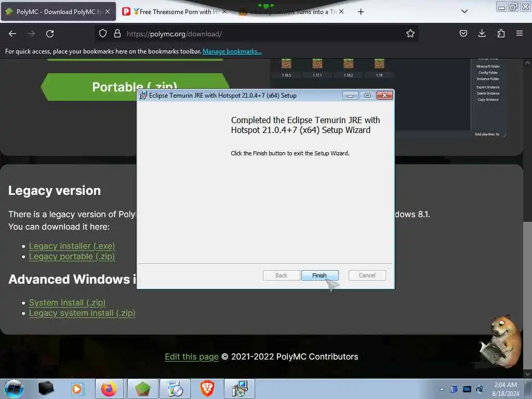532x399 pixels.
Task: Open the tracking protection shield icon
Action: [103, 34]
